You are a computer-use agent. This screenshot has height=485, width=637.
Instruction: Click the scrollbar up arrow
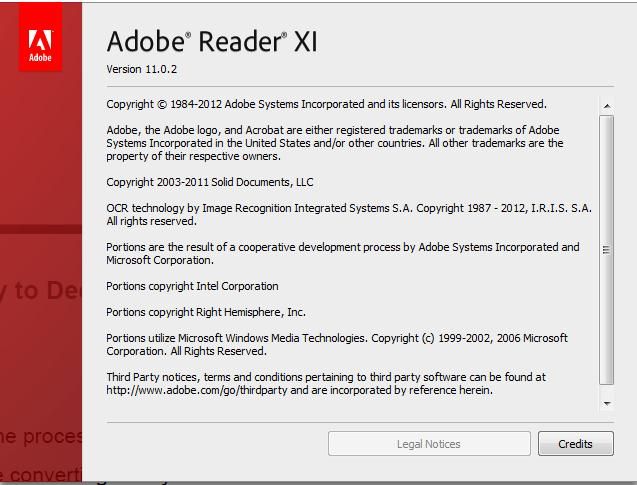click(607, 106)
